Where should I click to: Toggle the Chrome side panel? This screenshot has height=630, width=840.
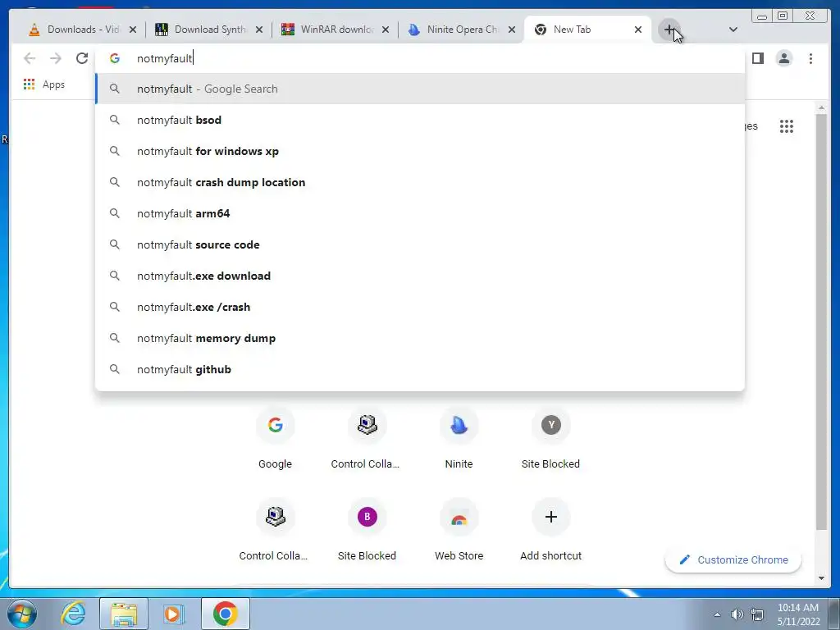pyautogui.click(x=757, y=58)
